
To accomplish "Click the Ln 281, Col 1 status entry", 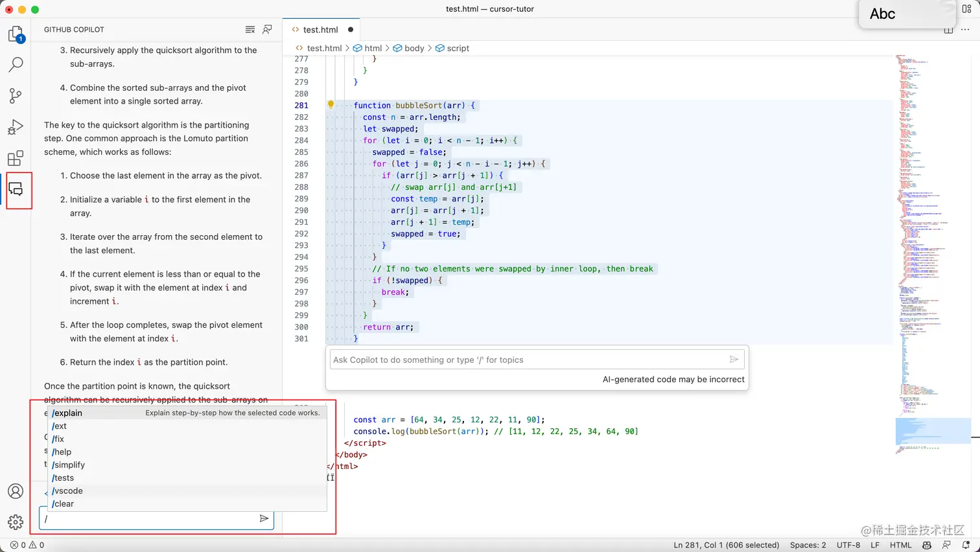I will coord(726,545).
